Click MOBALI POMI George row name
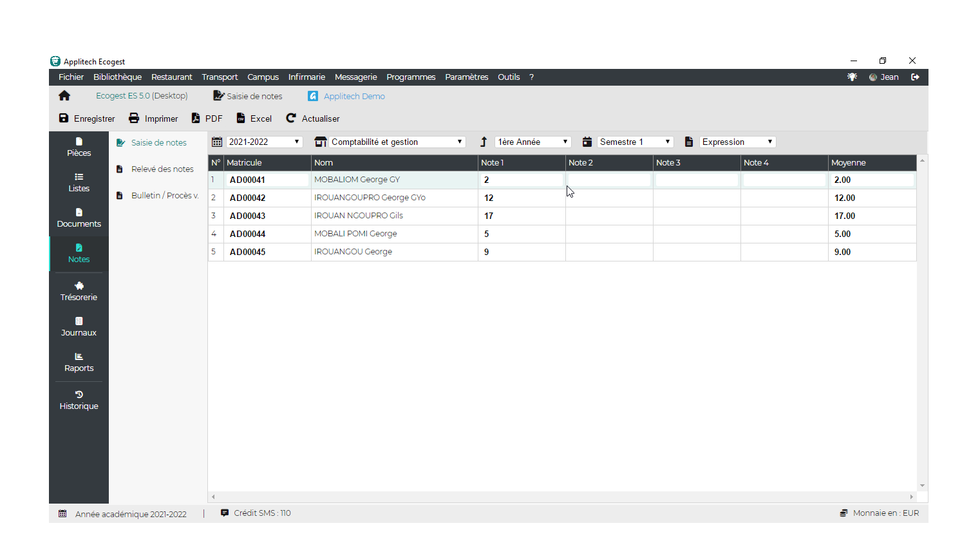 tap(355, 234)
